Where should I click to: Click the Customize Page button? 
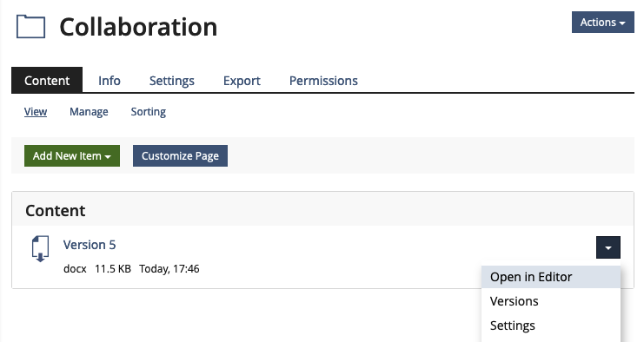(180, 156)
